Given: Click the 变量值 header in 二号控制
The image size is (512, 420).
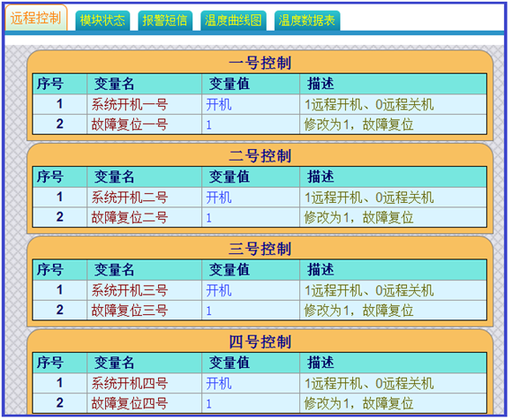Looking at the screenshot, I should (x=230, y=176).
